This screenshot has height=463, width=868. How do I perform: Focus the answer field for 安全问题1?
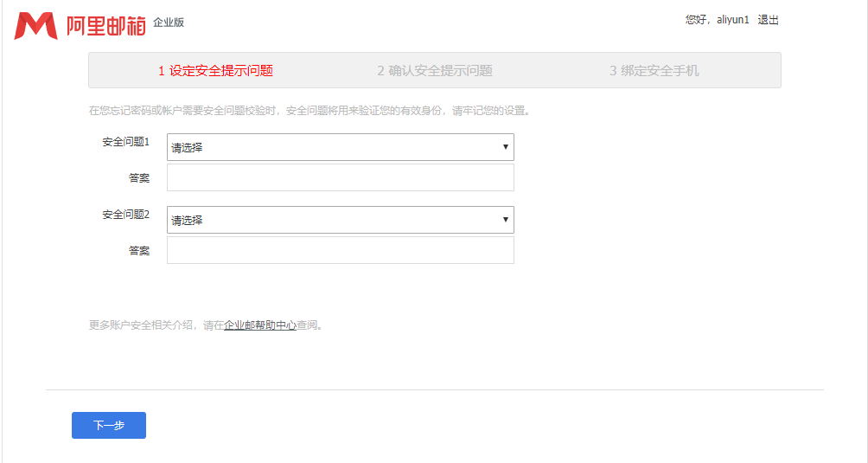340,177
